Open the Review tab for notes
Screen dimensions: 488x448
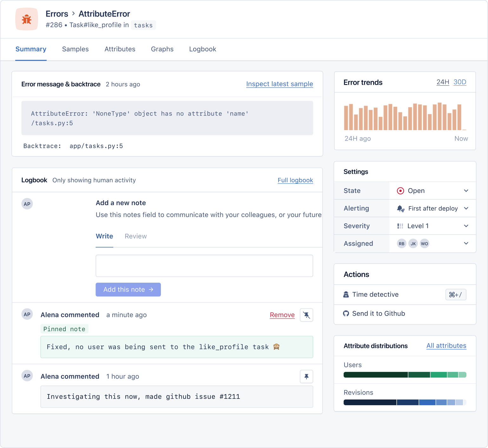click(x=135, y=236)
